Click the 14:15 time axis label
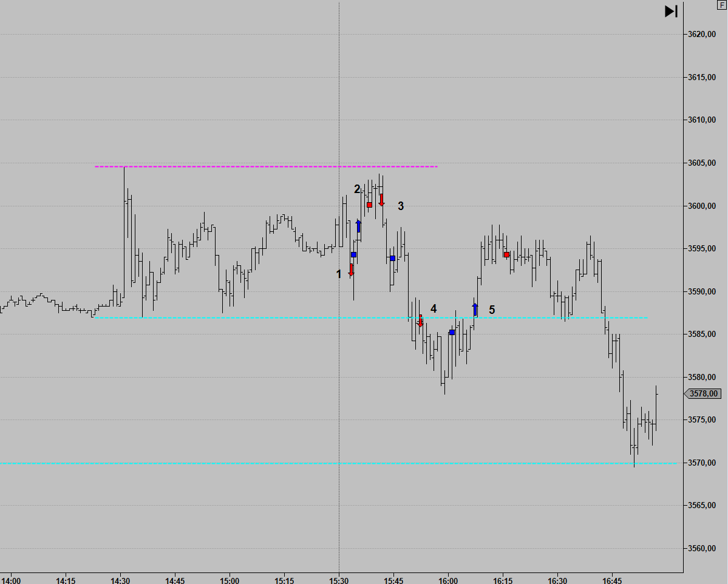Screen dimensions: 728x584 point(66,580)
